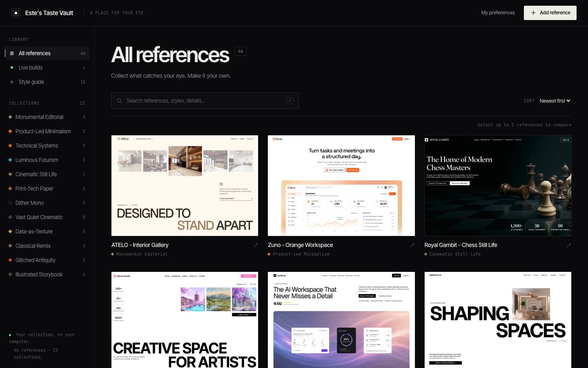The image size is (588, 368).
Task: Focus the Search references field
Action: pyautogui.click(x=205, y=101)
